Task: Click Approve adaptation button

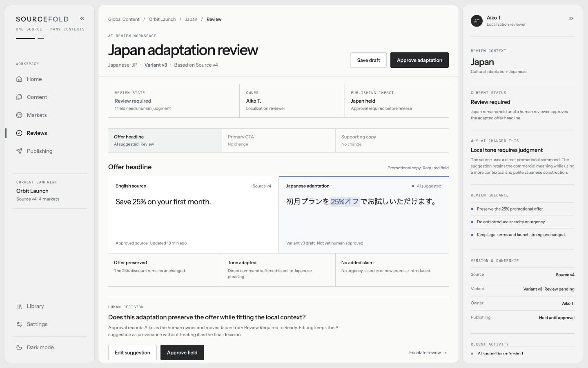Action: click(419, 60)
